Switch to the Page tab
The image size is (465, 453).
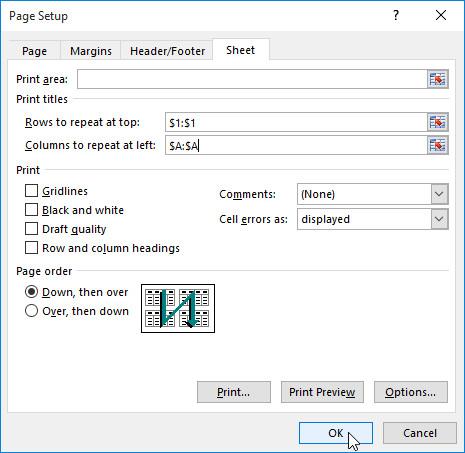34,51
